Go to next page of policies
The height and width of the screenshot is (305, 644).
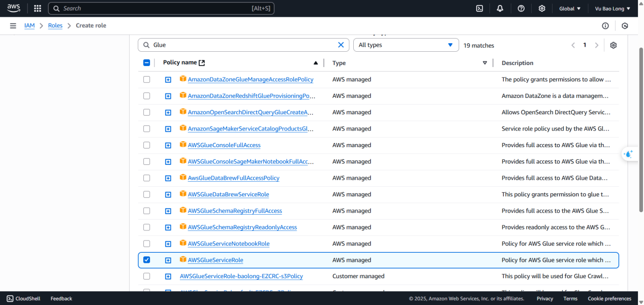(597, 45)
